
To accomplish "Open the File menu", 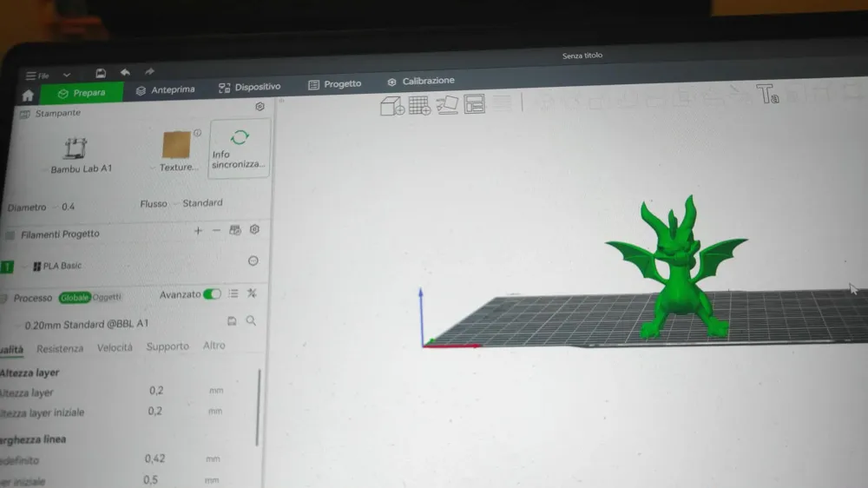I will [37, 76].
